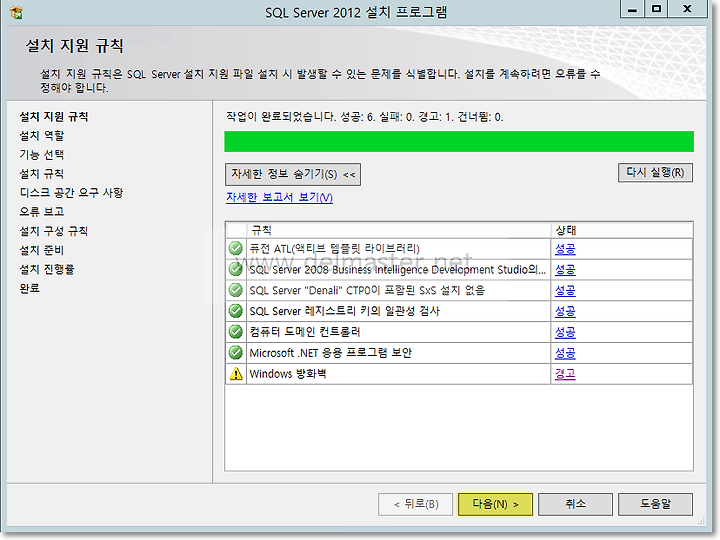
Task: Select 설치 구성 규칙 step in sidebar
Action: tap(54, 231)
